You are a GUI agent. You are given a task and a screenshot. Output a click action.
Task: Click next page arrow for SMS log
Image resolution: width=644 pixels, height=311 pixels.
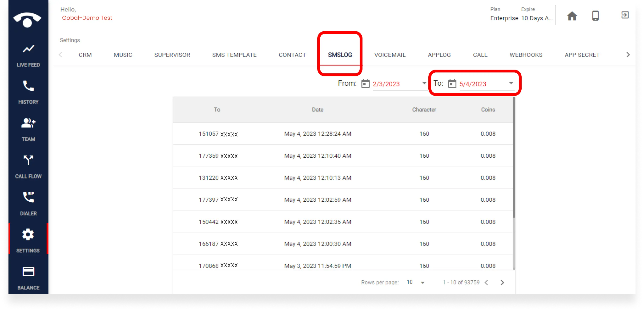tap(502, 282)
